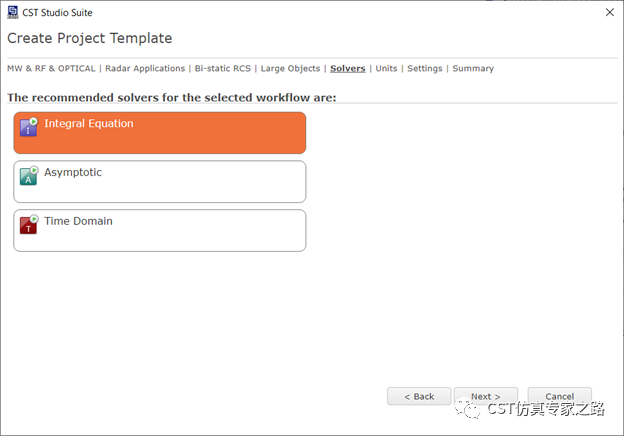Select the Solvers step in breadcrumb
This screenshot has height=436, width=624.
(x=347, y=69)
